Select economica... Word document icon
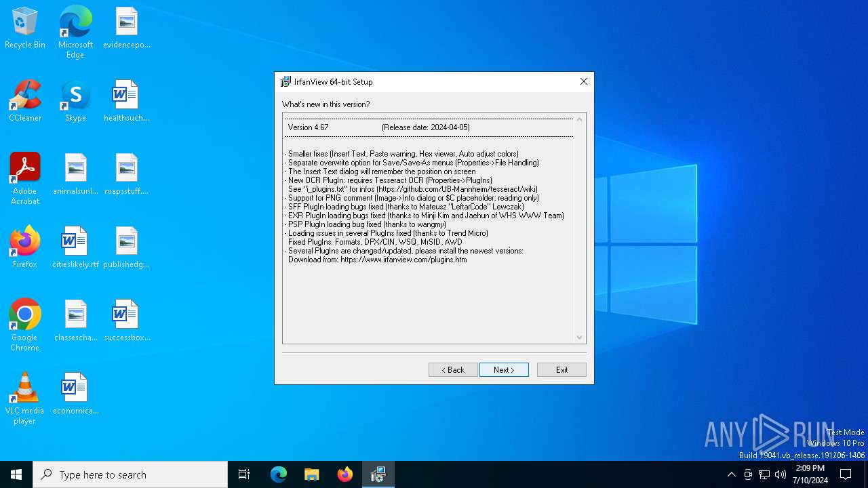The width and height of the screenshot is (868, 488). [75, 394]
